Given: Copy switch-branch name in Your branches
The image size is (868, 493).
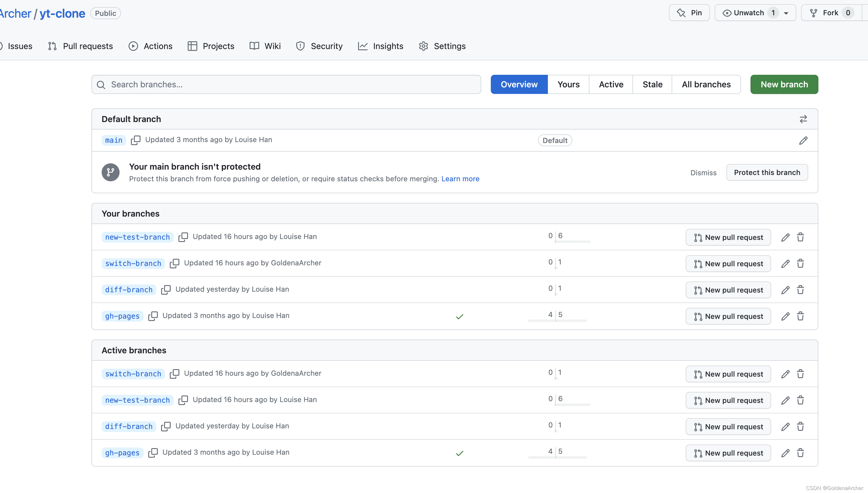Looking at the screenshot, I should coord(175,264).
